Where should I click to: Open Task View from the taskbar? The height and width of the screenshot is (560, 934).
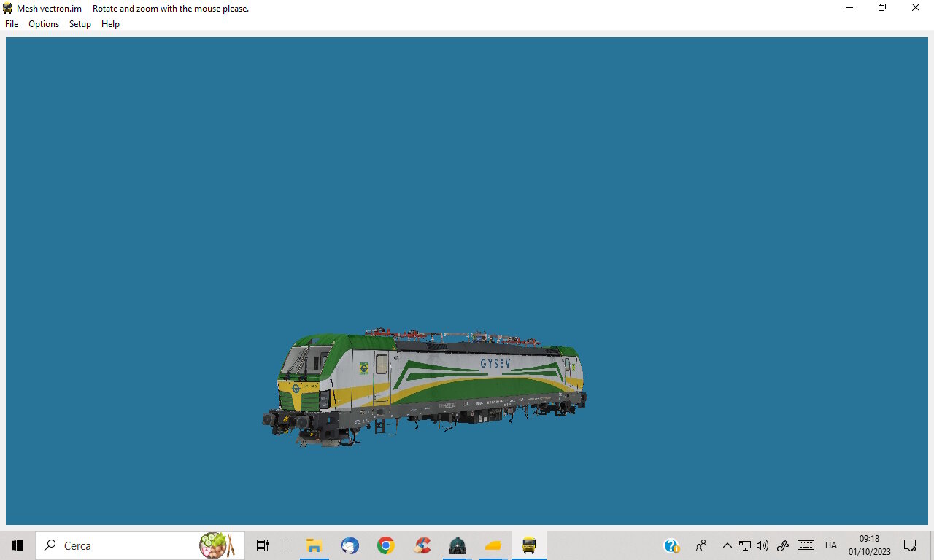pyautogui.click(x=263, y=545)
